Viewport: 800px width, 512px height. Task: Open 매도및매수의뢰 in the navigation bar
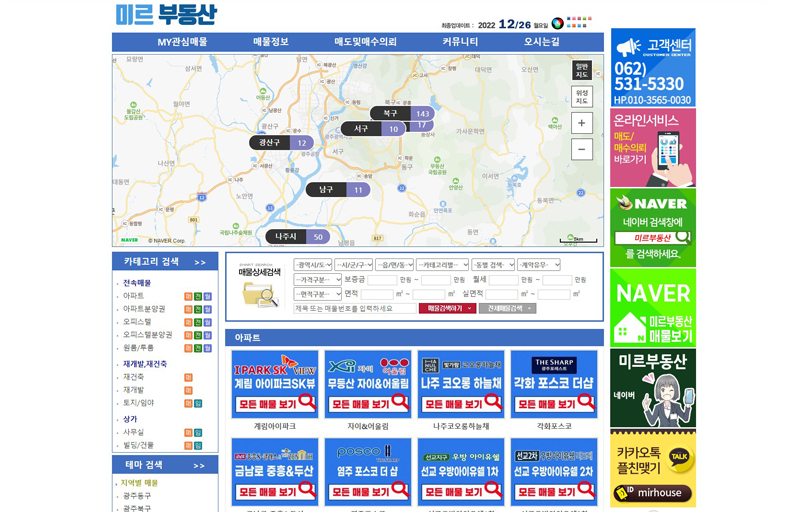(365, 42)
